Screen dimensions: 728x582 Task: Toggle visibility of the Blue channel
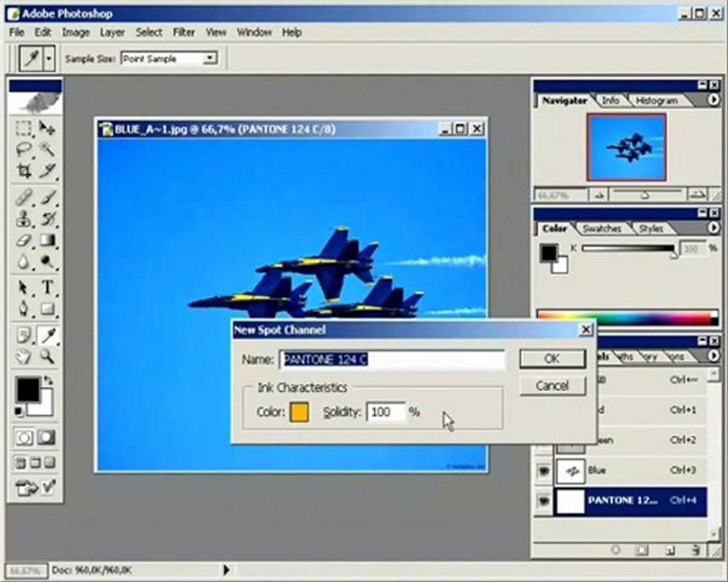[544, 471]
